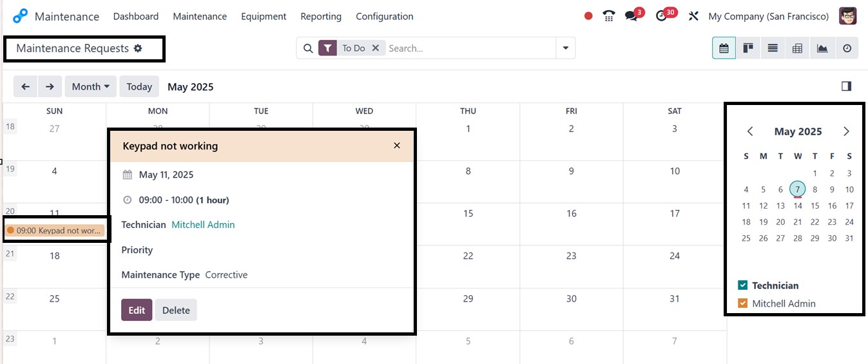Open Mitchell Admin technician link
The height and width of the screenshot is (364, 868).
203,225
